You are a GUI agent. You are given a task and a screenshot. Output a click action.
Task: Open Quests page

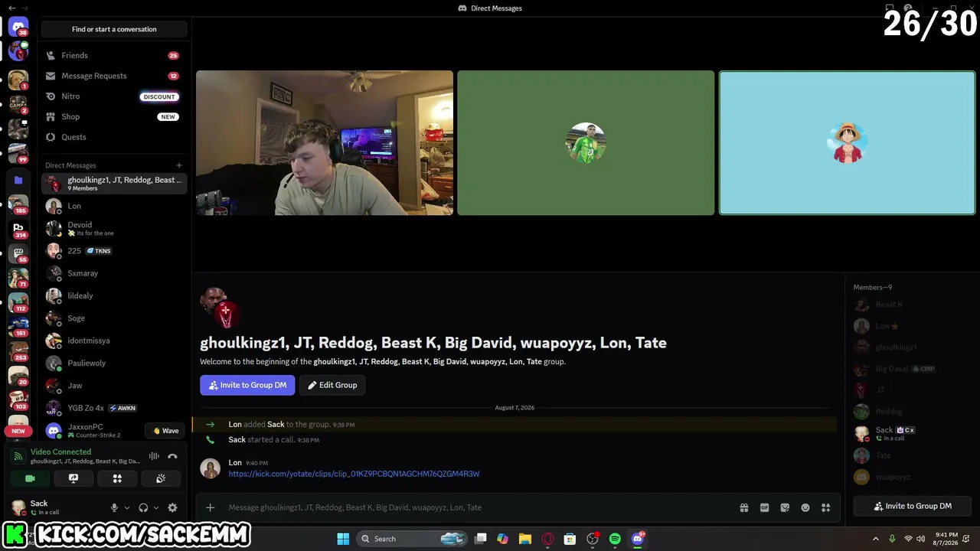(114, 137)
